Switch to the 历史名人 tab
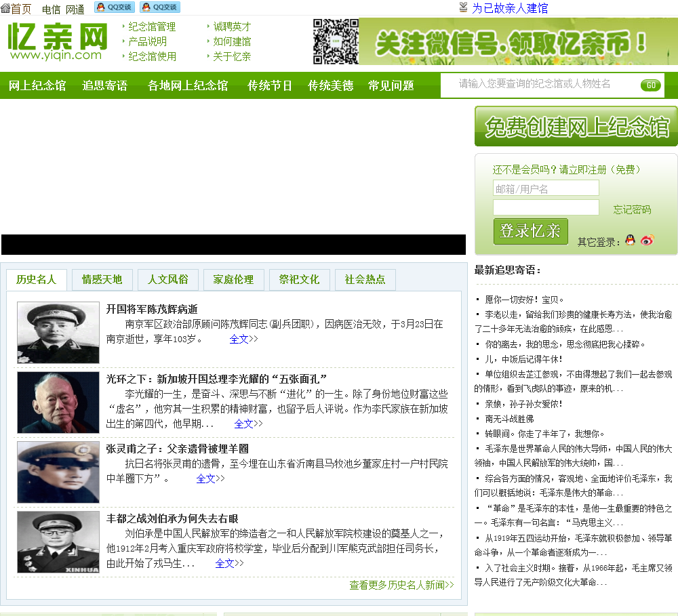 (x=37, y=280)
